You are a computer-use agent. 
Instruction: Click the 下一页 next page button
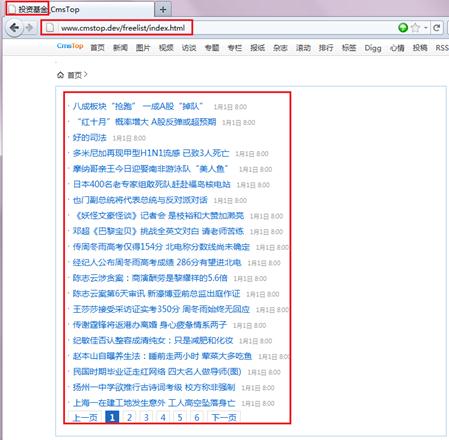224,417
